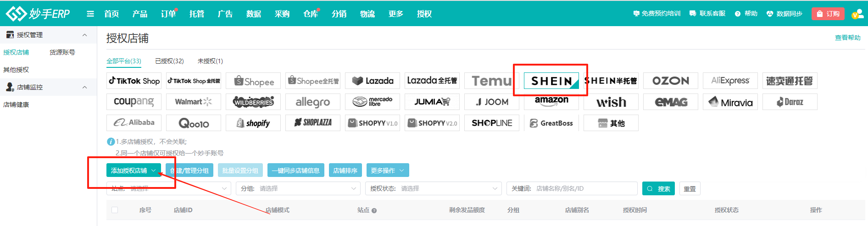This screenshot has width=868, height=226.
Task: Select the Coupang platform tile
Action: tap(134, 102)
